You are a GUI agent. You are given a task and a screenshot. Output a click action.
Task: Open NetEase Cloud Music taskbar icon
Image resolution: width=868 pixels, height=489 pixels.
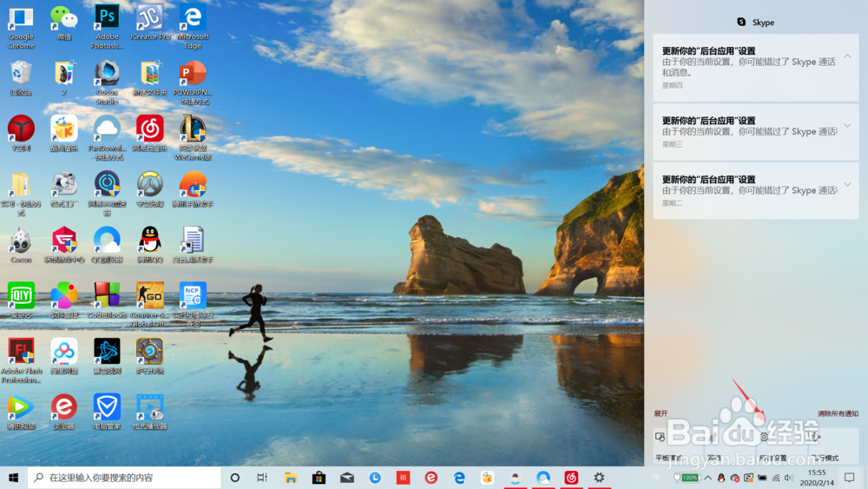(571, 478)
